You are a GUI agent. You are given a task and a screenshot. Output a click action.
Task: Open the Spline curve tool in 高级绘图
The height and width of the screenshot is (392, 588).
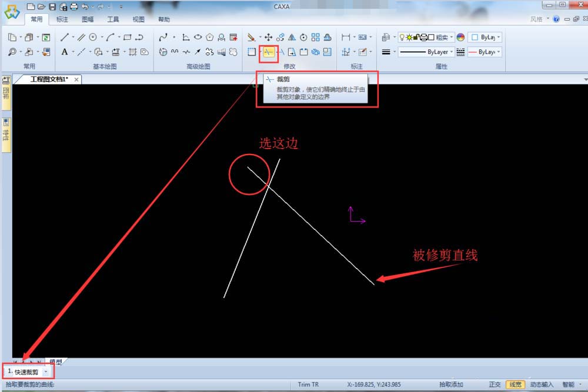tap(165, 36)
